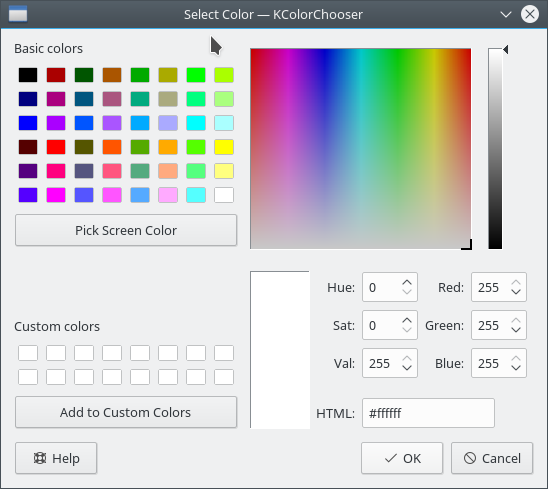This screenshot has height=489, width=548.
Task: Select the pure red basic color swatch
Action: click(x=56, y=147)
